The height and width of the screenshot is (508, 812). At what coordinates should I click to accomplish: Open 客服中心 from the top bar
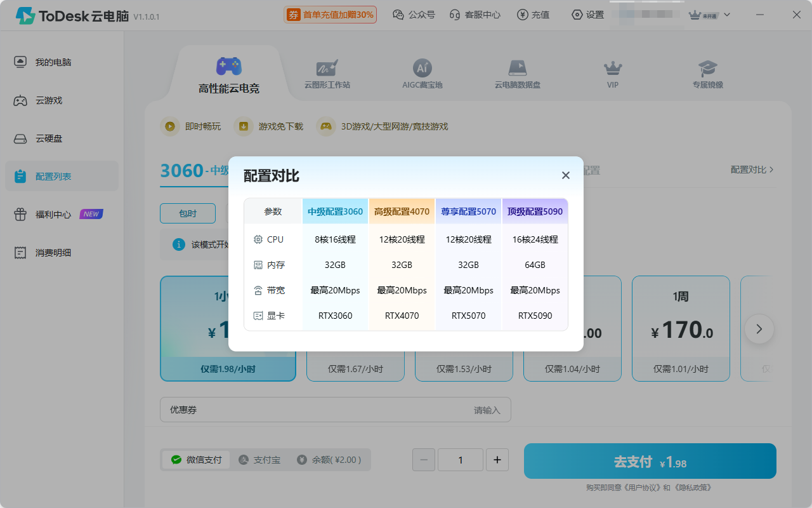click(475, 15)
